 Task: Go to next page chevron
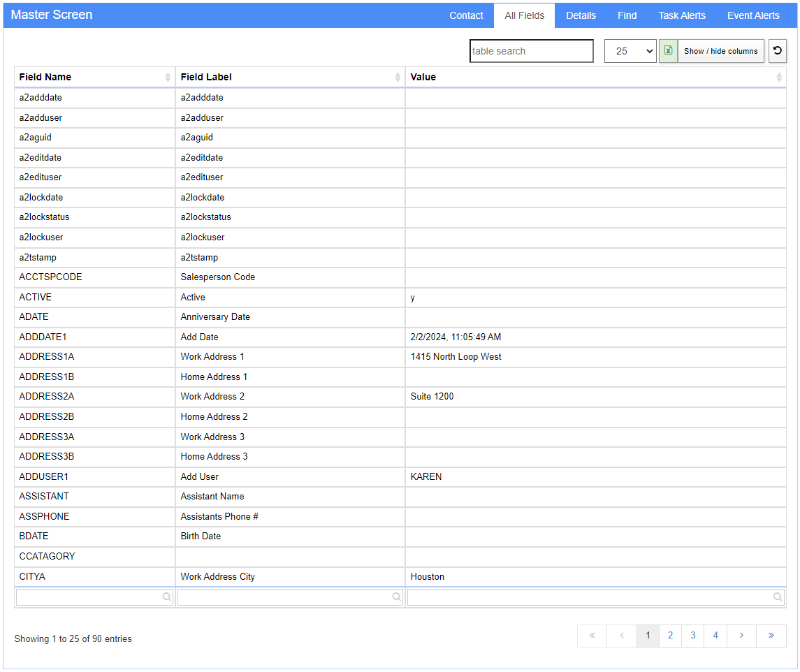click(741, 636)
